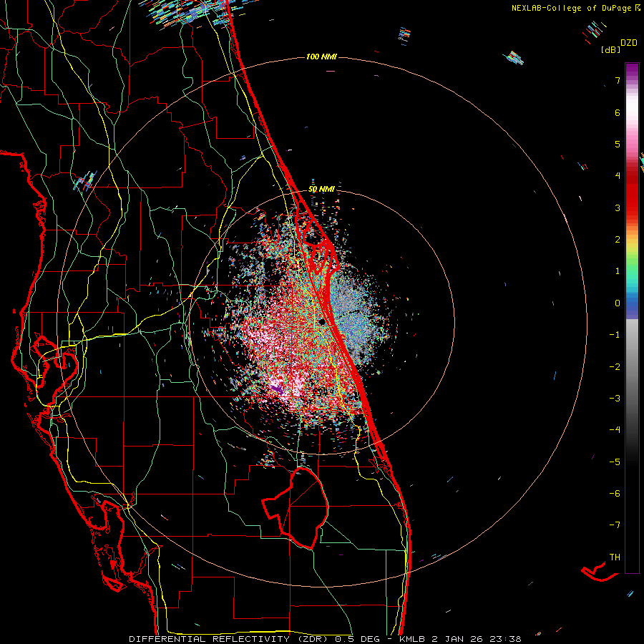Select the -5 value on the color scale
Viewport: 644px width, 644px height.
[x=615, y=462]
